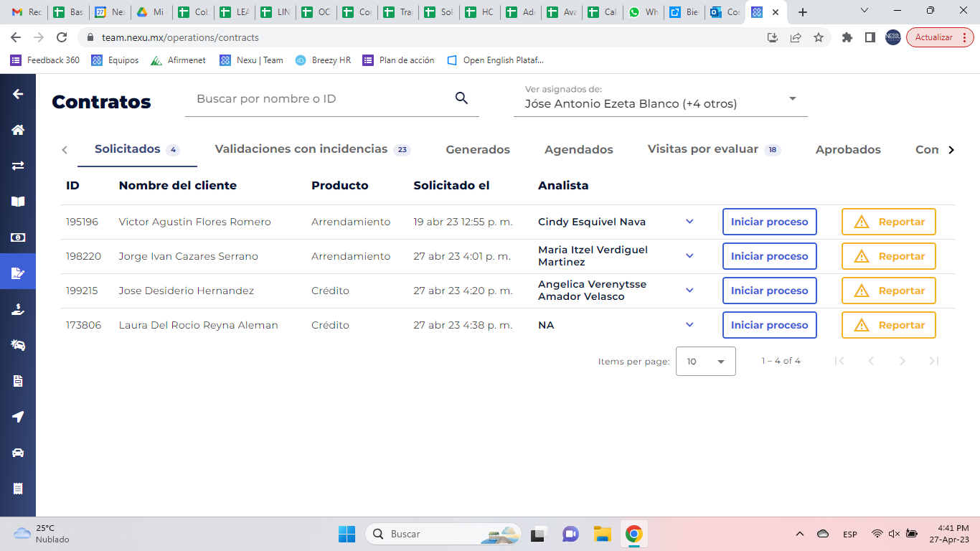
Task: Open the Breezy HR bookmark
Action: (323, 60)
